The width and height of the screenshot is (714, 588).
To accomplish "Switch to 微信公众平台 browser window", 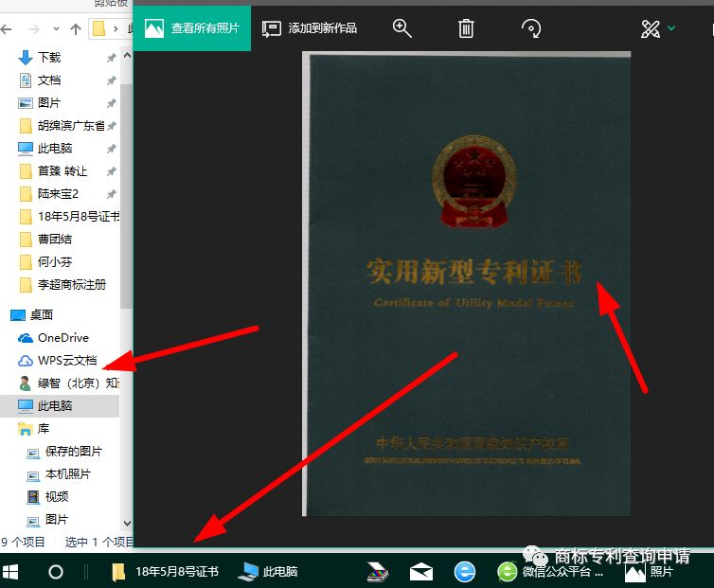I will (x=550, y=572).
